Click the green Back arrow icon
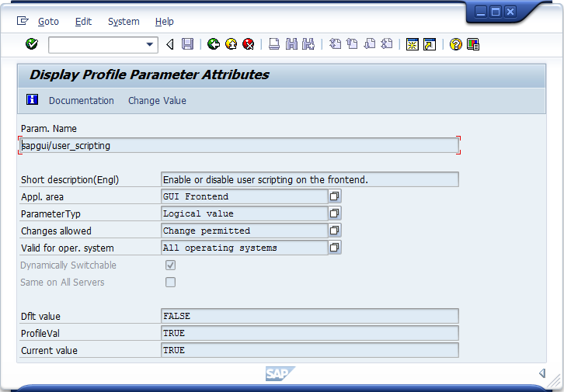 pos(214,44)
